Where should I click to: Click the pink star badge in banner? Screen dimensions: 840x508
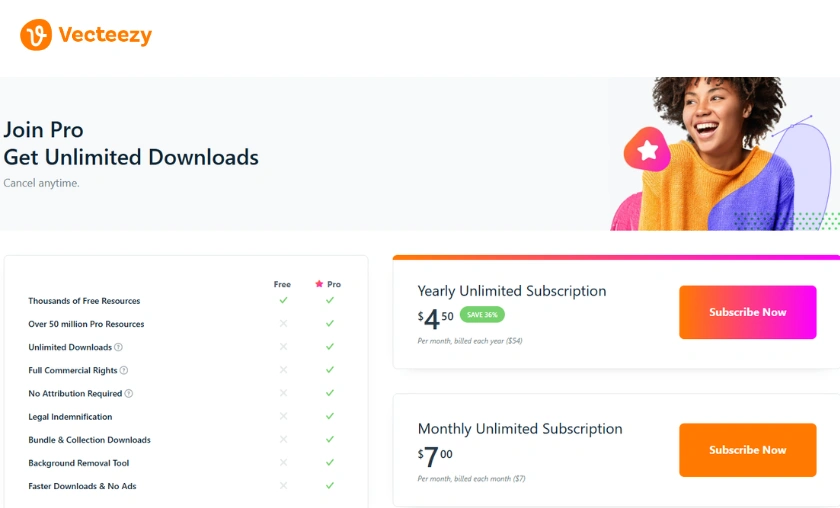pyautogui.click(x=647, y=150)
